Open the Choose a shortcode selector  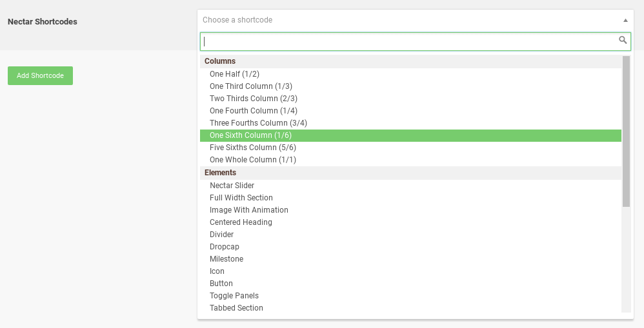tap(415, 20)
